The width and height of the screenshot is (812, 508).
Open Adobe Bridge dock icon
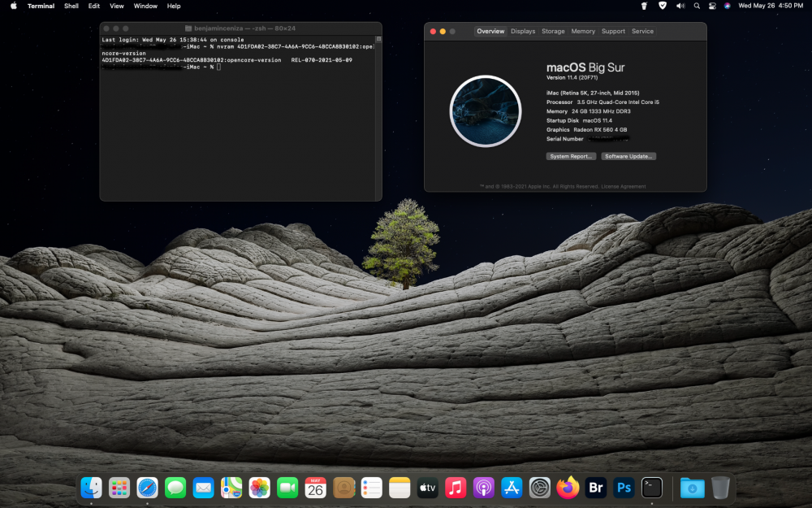(596, 488)
